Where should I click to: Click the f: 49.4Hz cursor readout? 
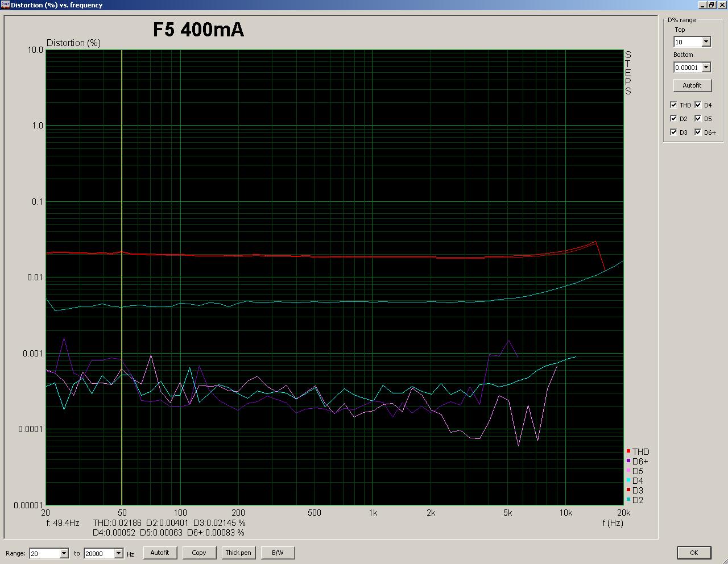(x=63, y=522)
